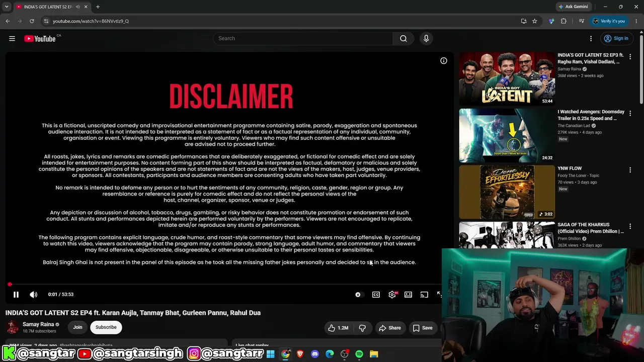Install YouTube app from address bar
This screenshot has width=644, height=362.
(524, 21)
